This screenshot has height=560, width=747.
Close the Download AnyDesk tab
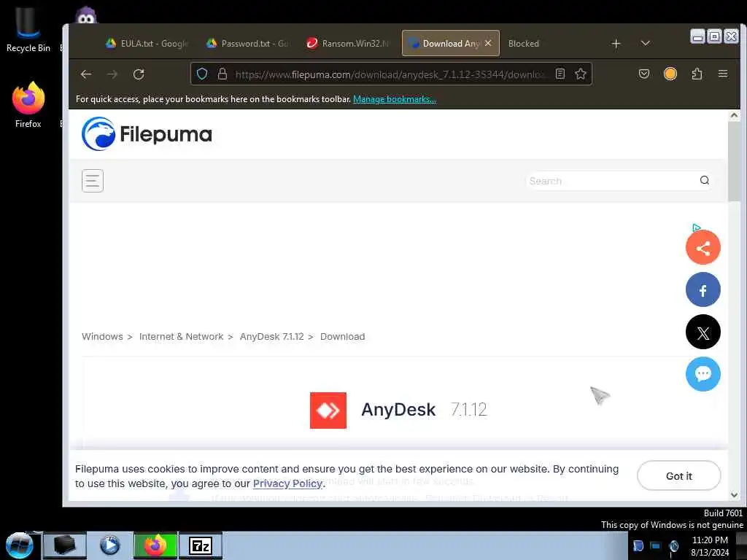[488, 43]
